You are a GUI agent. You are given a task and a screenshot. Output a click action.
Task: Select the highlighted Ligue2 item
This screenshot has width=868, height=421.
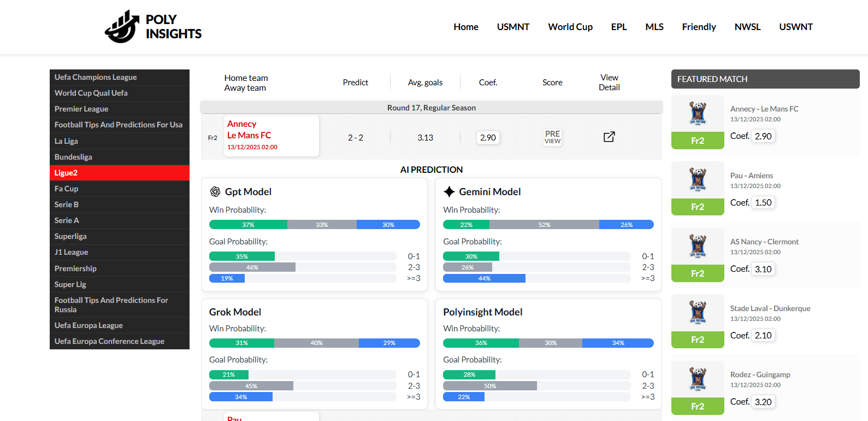(120, 173)
